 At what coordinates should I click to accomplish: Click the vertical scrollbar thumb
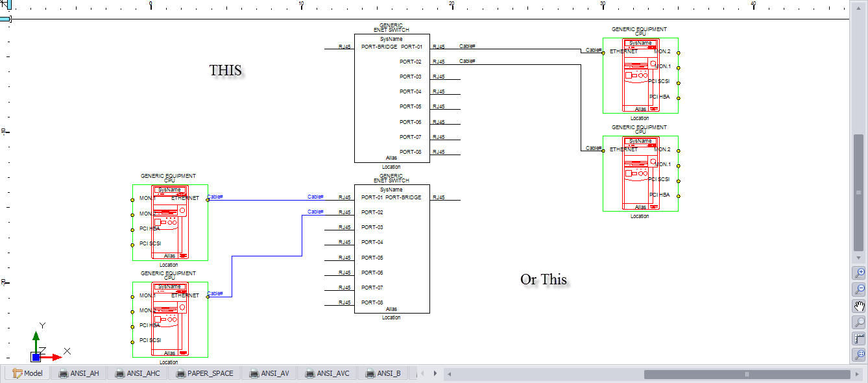(859, 193)
